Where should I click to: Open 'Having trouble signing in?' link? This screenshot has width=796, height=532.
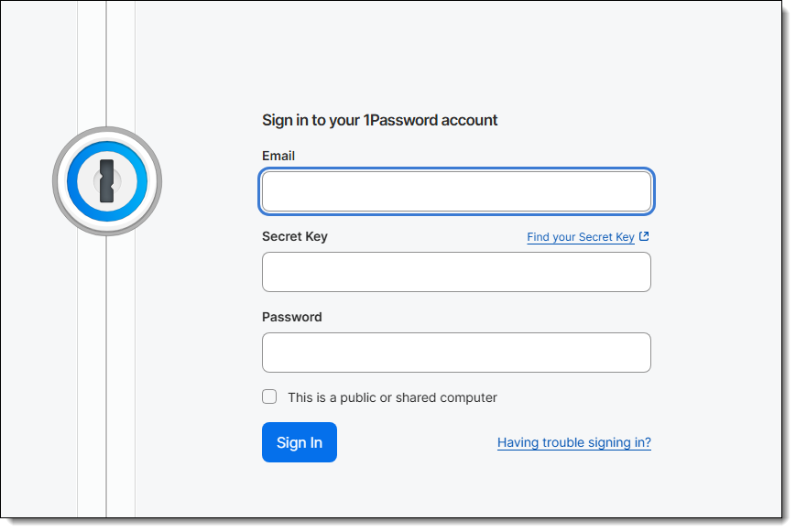pos(573,442)
